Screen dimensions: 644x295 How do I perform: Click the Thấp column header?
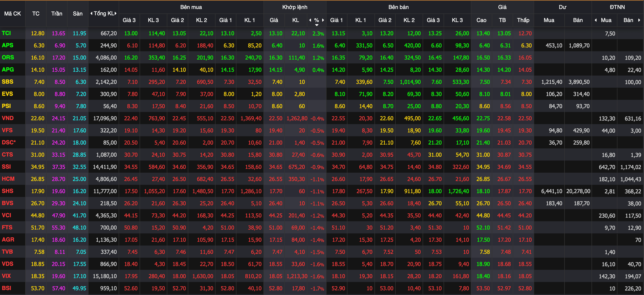pos(523,20)
